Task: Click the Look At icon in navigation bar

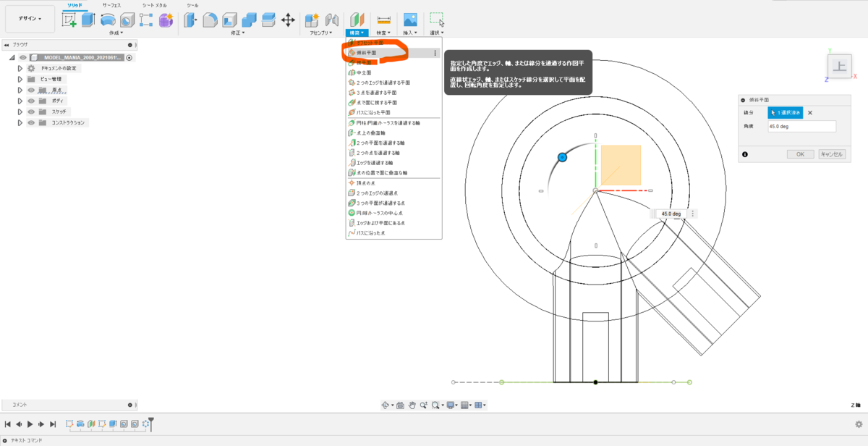Action: 400,405
